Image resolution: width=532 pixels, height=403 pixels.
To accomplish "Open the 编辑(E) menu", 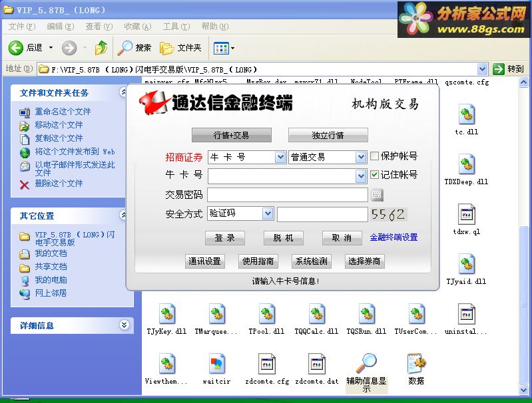I will pyautogui.click(x=61, y=27).
